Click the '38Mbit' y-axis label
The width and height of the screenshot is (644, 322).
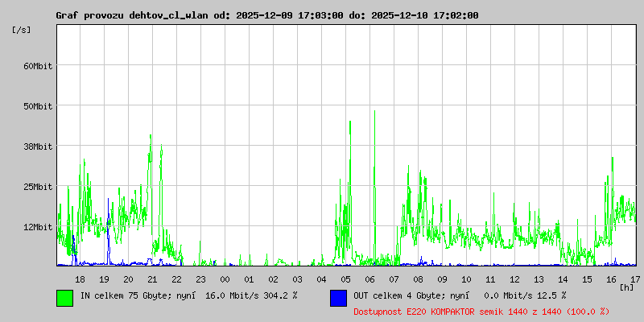click(x=38, y=147)
